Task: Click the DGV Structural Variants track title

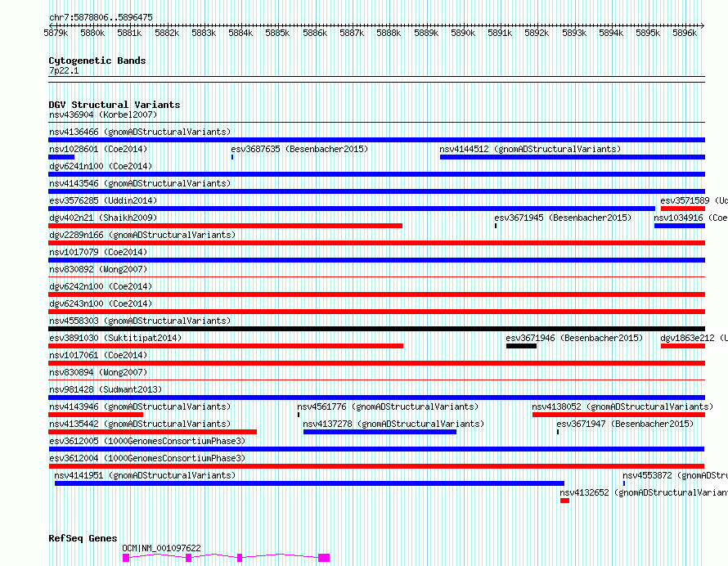Action: pyautogui.click(x=115, y=105)
